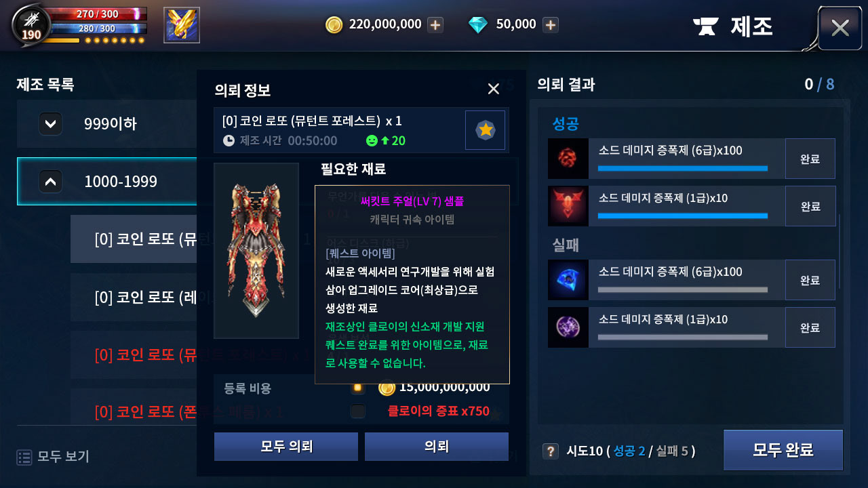Select the 클로이의 증표 cost checkbox
Image resolution: width=868 pixels, height=488 pixels.
358,411
